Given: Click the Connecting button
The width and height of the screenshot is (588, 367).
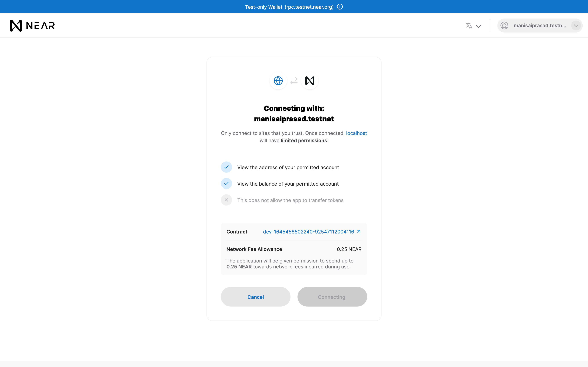Looking at the screenshot, I should click(x=332, y=297).
